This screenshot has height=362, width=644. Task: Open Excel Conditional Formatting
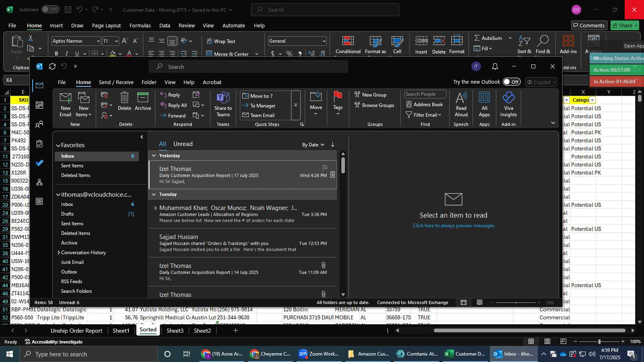(348, 45)
